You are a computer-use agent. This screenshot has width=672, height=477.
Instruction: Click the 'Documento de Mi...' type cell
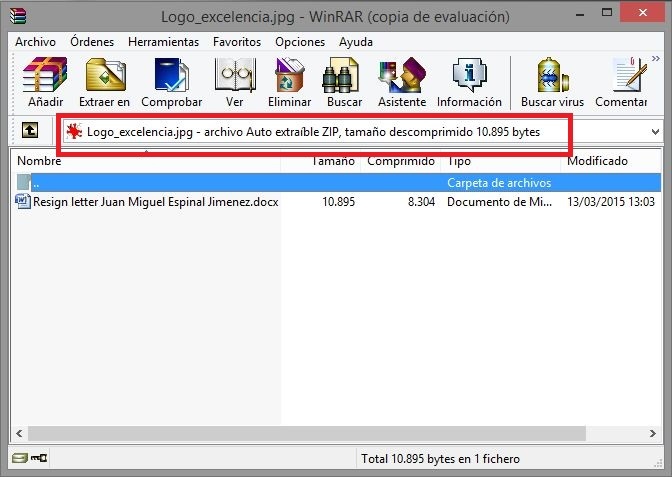tap(499, 201)
